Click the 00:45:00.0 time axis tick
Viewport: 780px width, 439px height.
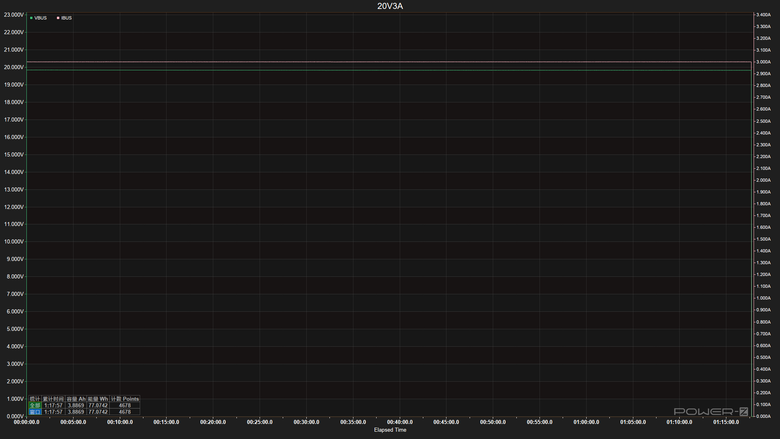coord(446,422)
